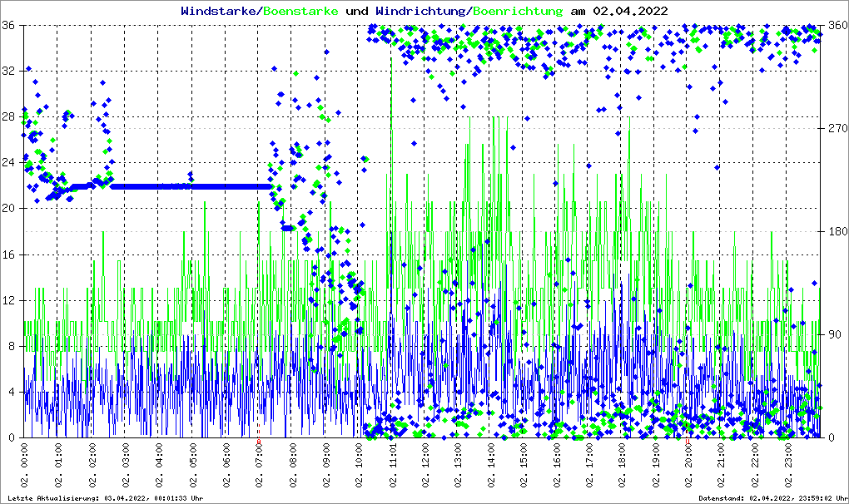Click the '02. 14:00' x-axis time label

(491, 467)
